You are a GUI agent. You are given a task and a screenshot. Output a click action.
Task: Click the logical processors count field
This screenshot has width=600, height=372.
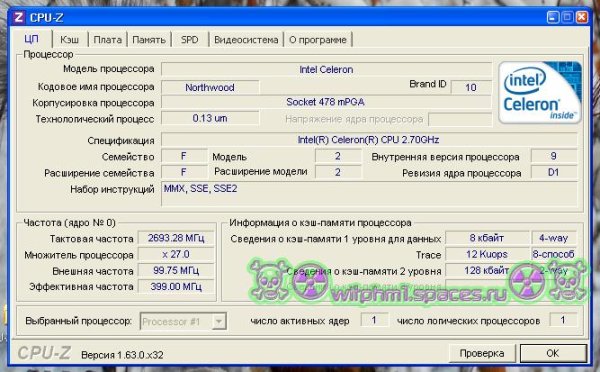click(563, 320)
